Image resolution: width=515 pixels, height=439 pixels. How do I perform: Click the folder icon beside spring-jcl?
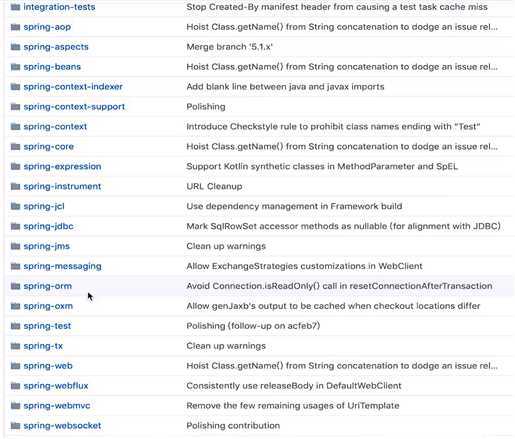point(15,206)
